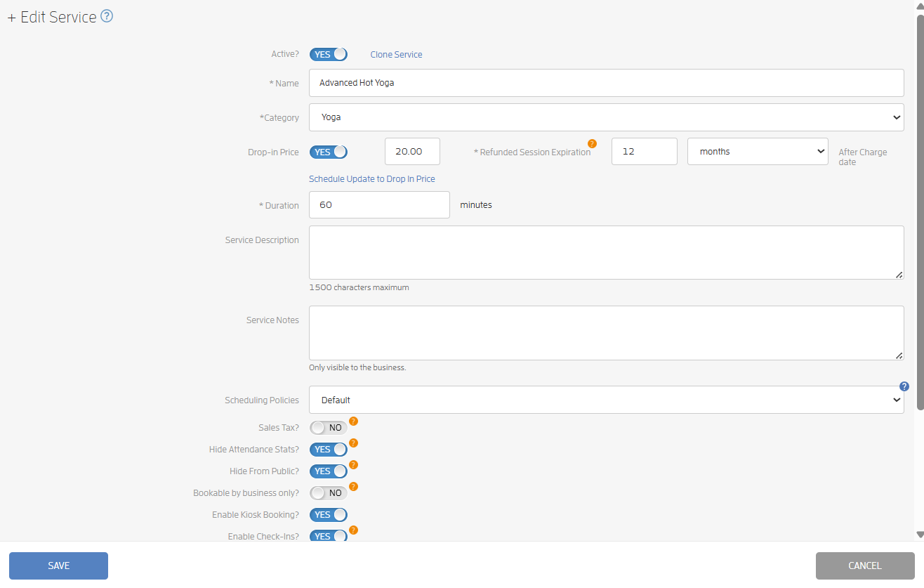Open the months expiration unit dropdown
This screenshot has height=588, width=924.
click(x=758, y=151)
